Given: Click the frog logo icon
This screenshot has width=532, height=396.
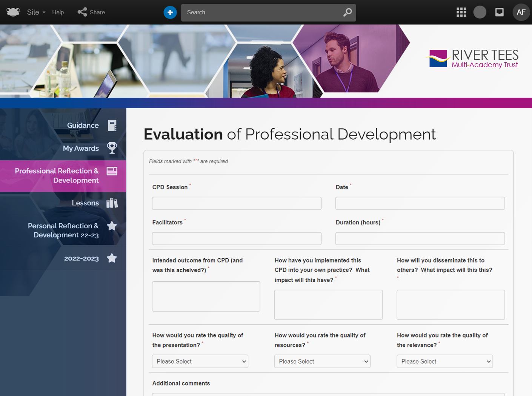Looking at the screenshot, I should [13, 12].
